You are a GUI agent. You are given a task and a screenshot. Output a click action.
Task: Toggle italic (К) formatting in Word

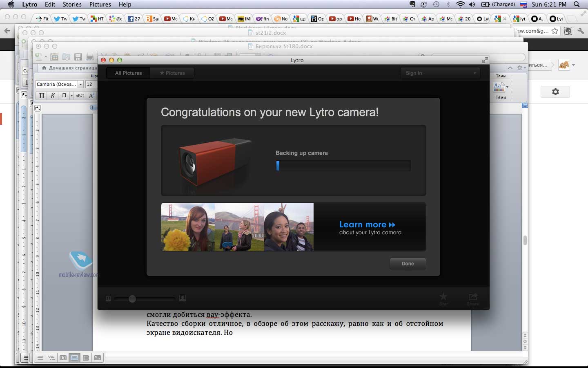tap(53, 96)
